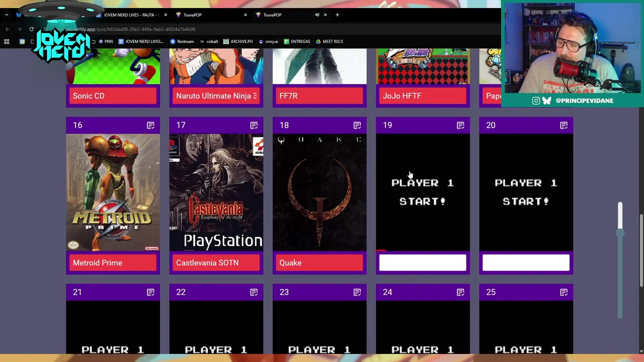Mute the second TsunaPOP tab audio
The width and height of the screenshot is (644, 362).
[317, 15]
